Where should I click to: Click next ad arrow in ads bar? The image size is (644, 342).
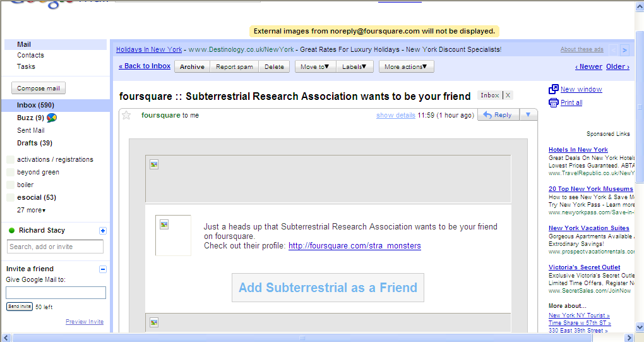[624, 50]
